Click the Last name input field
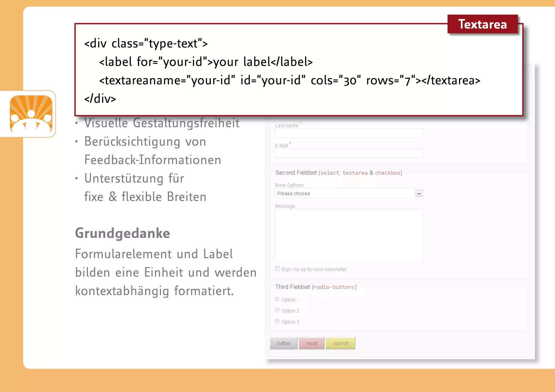 click(349, 133)
